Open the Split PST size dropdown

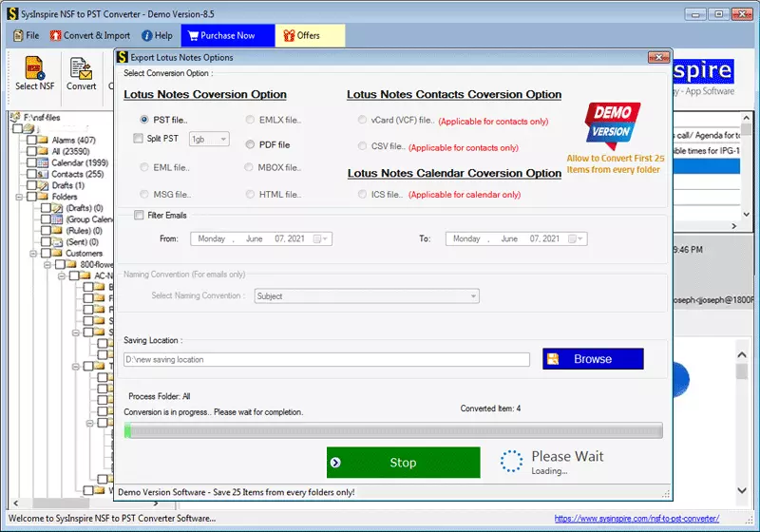click(209, 139)
